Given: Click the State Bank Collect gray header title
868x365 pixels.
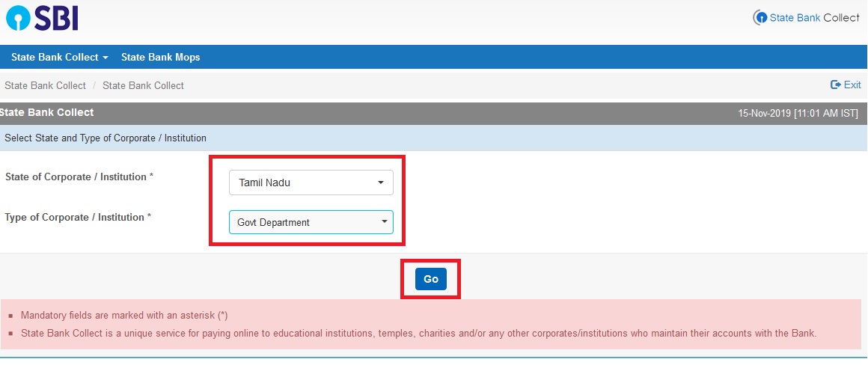Looking at the screenshot, I should tap(47, 112).
